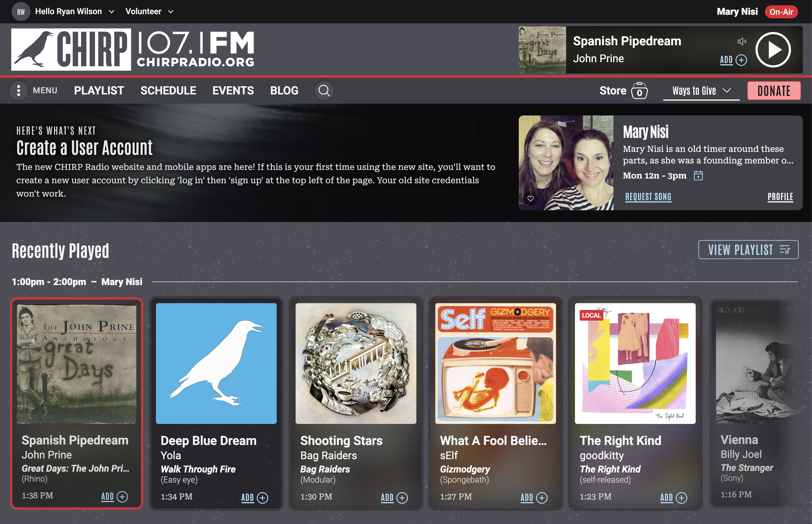Click the Mary Nisi on-air name in top bar

(x=737, y=12)
